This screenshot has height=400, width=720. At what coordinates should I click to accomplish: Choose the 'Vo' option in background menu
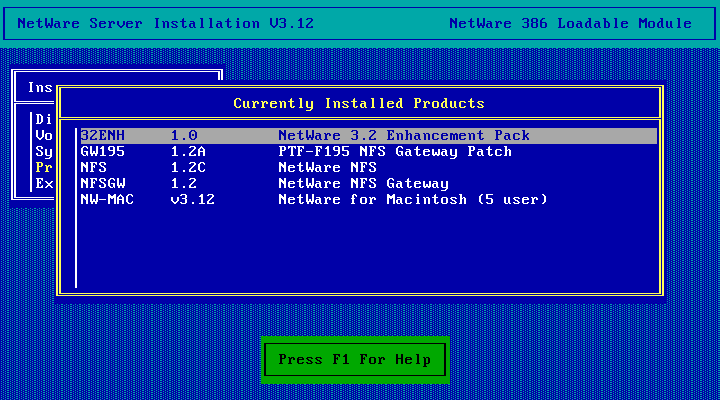44,135
